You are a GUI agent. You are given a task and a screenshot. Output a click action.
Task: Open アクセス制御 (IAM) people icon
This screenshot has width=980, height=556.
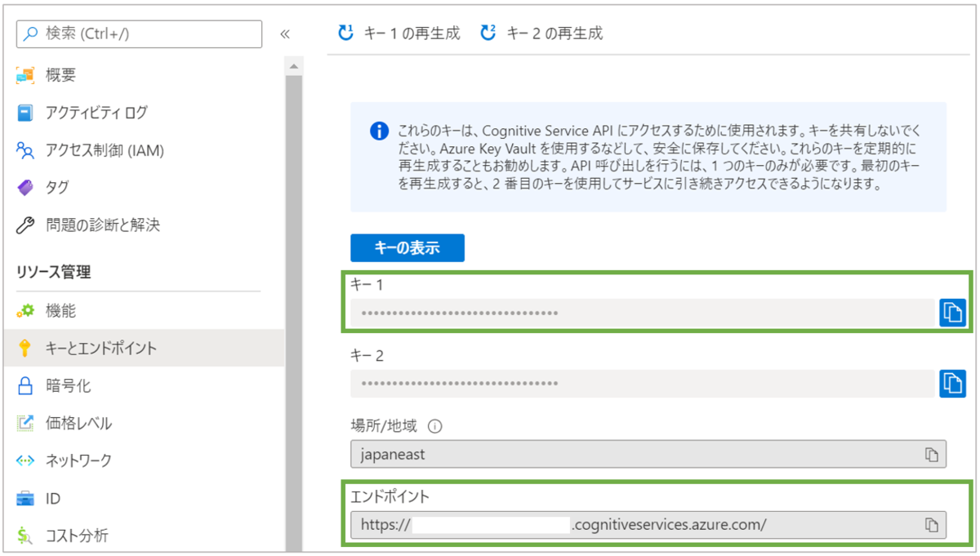point(25,150)
